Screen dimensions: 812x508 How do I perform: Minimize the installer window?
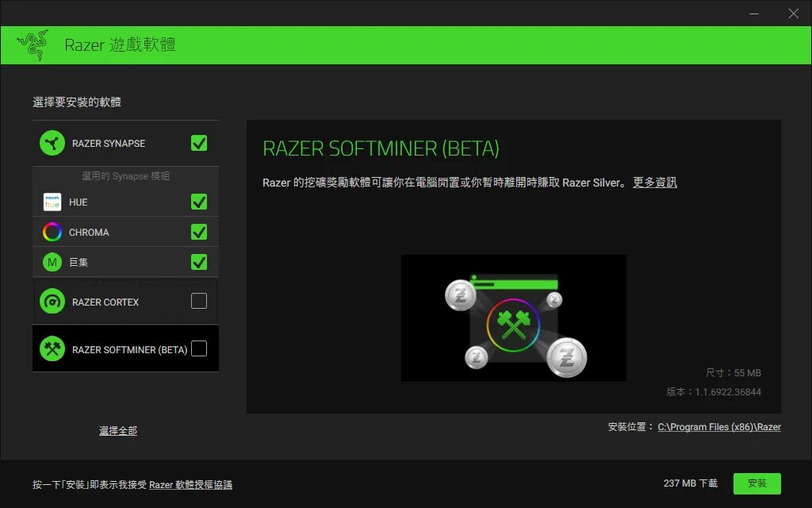pyautogui.click(x=754, y=13)
